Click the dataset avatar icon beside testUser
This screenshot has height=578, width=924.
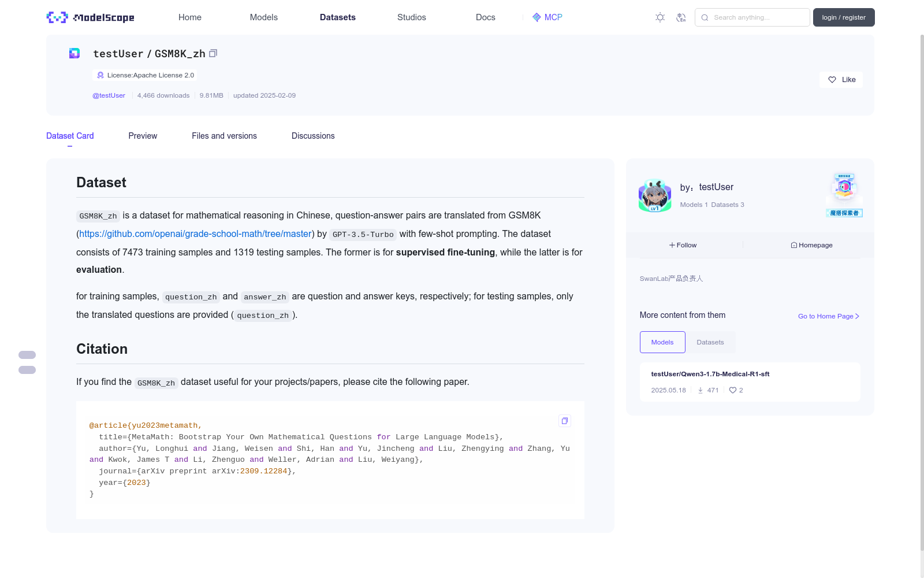click(x=74, y=53)
